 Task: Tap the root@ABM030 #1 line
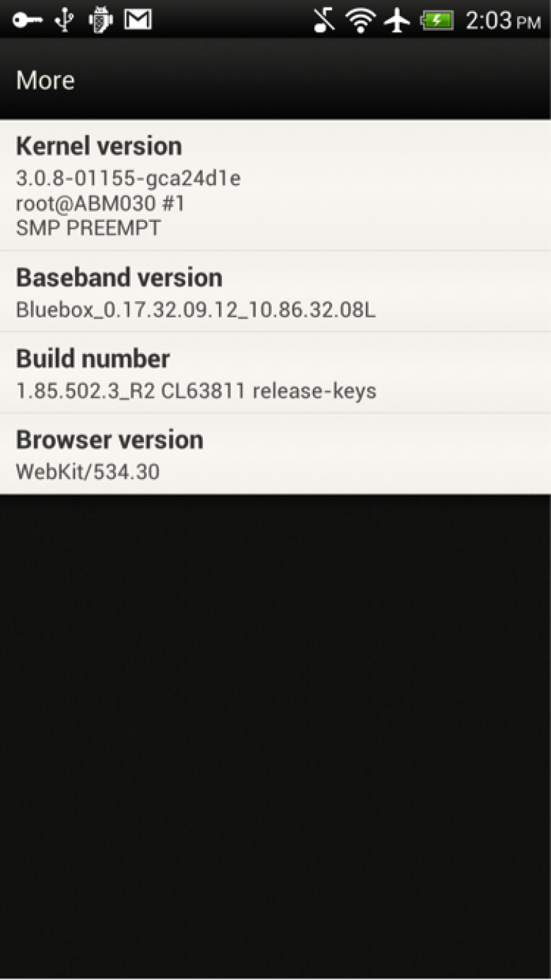(x=100, y=203)
